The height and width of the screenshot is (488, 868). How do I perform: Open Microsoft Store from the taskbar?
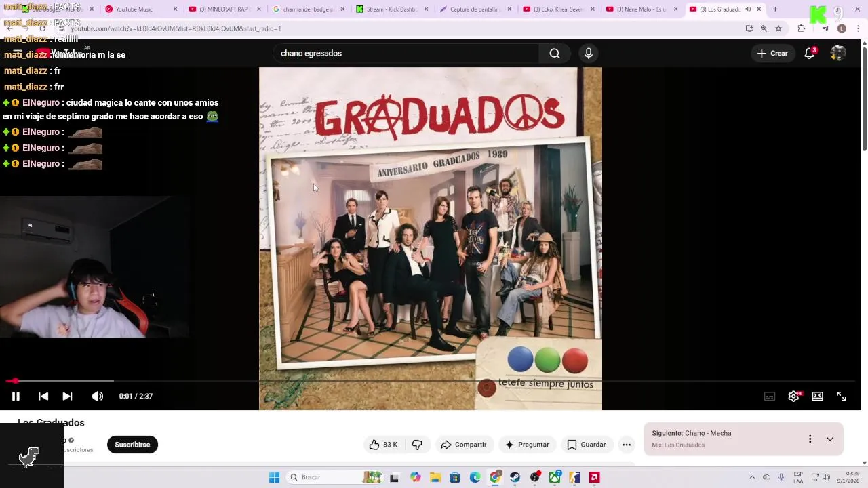455,477
